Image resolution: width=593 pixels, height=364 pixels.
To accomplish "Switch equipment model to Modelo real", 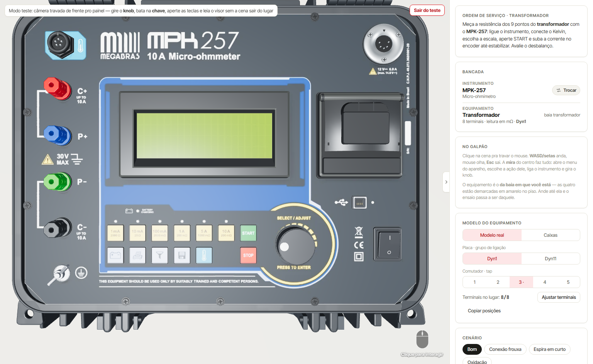I will pyautogui.click(x=492, y=235).
